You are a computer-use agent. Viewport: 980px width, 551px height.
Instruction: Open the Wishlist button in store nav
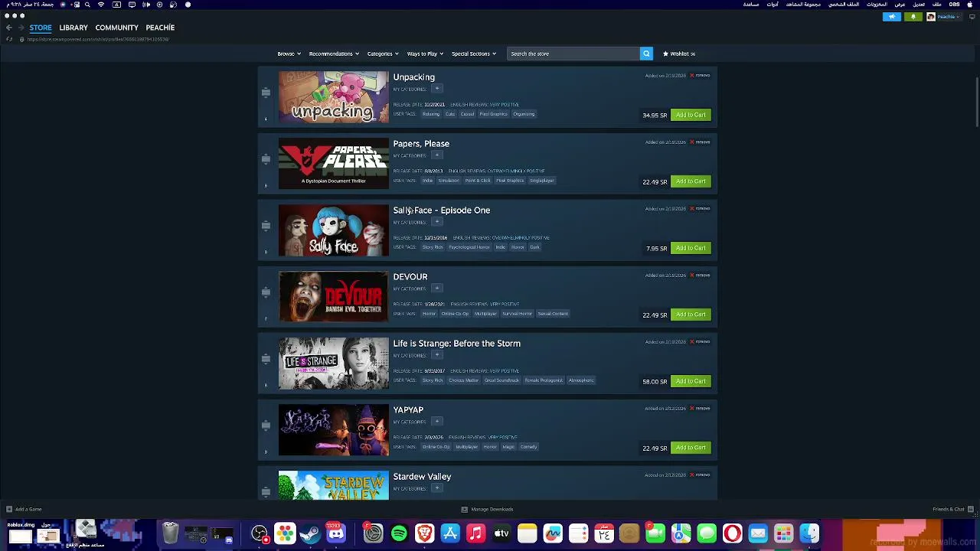click(679, 54)
